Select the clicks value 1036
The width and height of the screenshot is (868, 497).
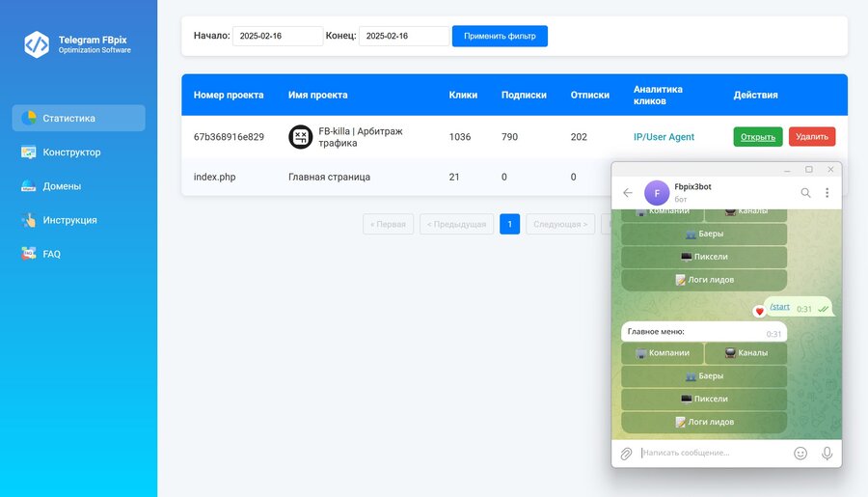pos(460,137)
